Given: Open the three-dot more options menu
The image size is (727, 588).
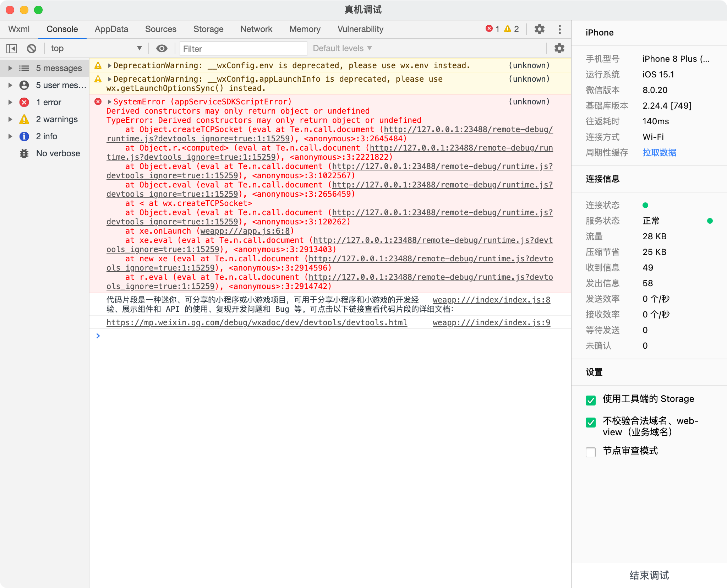Looking at the screenshot, I should click(560, 29).
